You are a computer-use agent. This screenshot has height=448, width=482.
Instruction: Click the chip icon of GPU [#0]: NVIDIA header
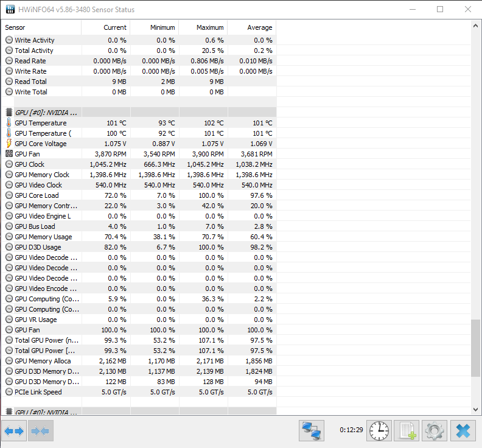tap(9, 112)
